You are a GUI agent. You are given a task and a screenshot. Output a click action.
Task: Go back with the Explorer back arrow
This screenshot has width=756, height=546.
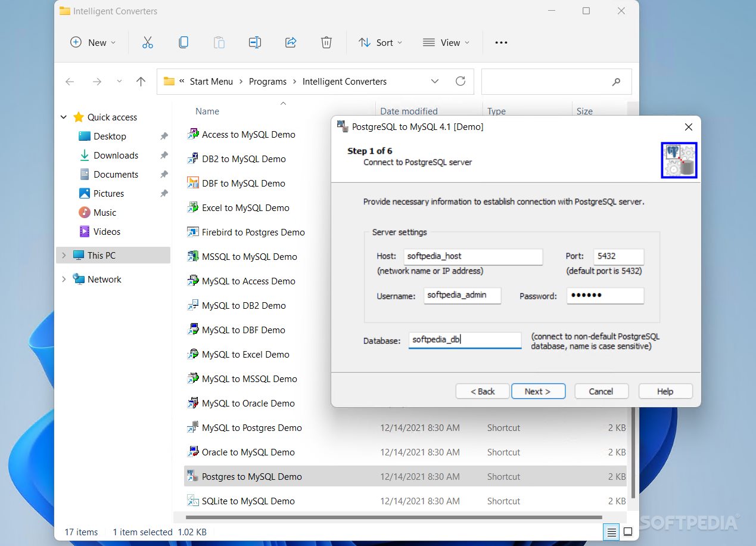point(70,82)
